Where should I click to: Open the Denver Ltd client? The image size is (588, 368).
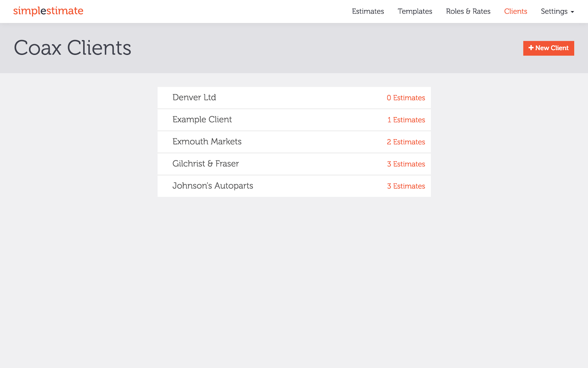click(x=194, y=98)
